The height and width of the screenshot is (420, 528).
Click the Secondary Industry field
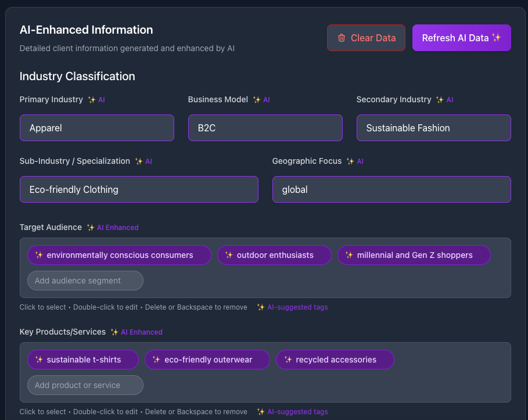pos(433,128)
